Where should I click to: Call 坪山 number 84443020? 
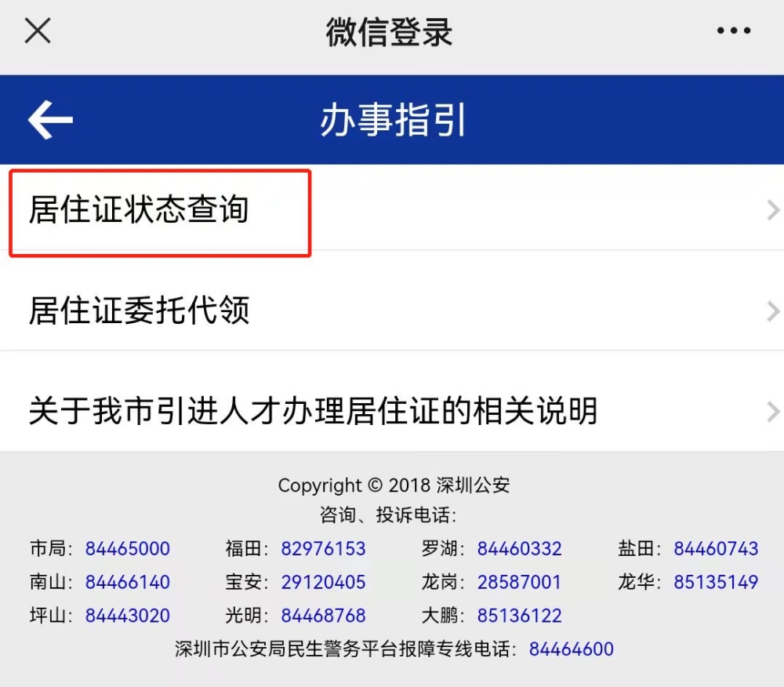tap(128, 616)
